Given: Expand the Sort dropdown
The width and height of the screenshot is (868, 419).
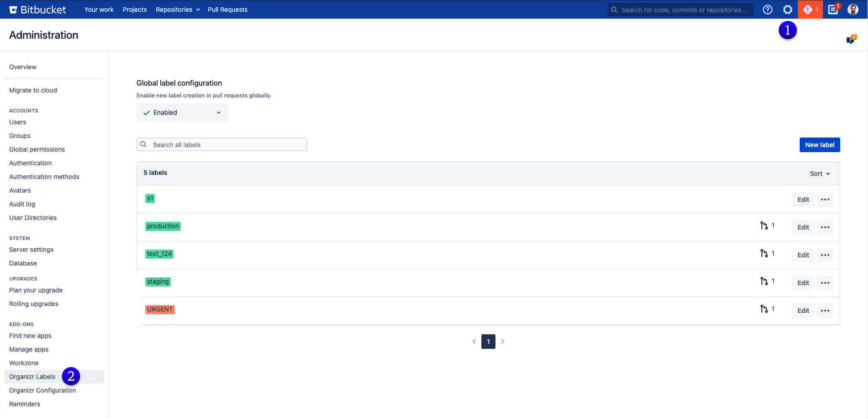Looking at the screenshot, I should tap(819, 174).
